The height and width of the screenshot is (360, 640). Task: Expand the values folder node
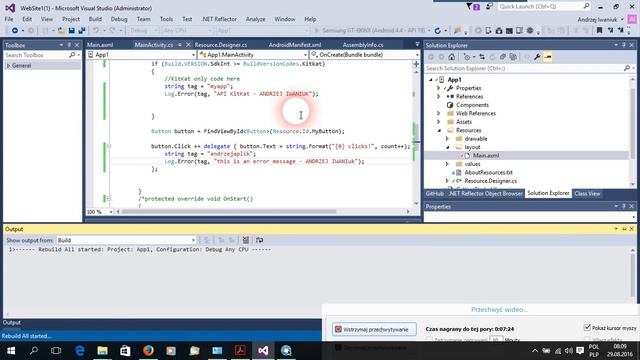447,164
